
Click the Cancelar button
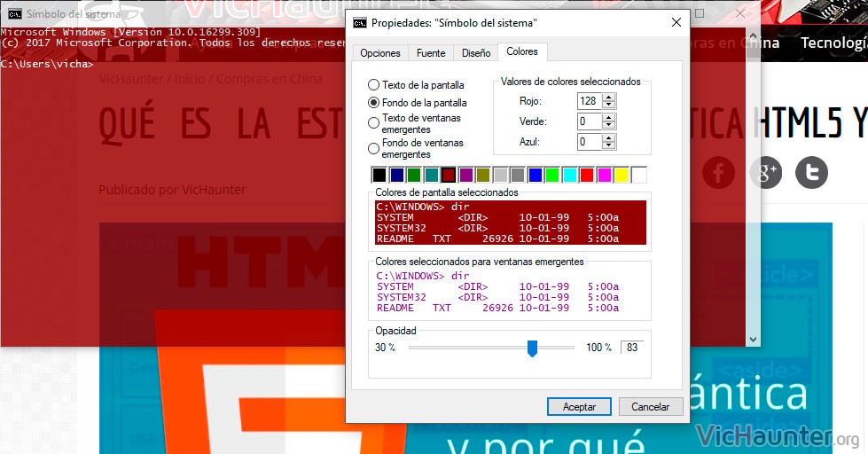click(651, 407)
